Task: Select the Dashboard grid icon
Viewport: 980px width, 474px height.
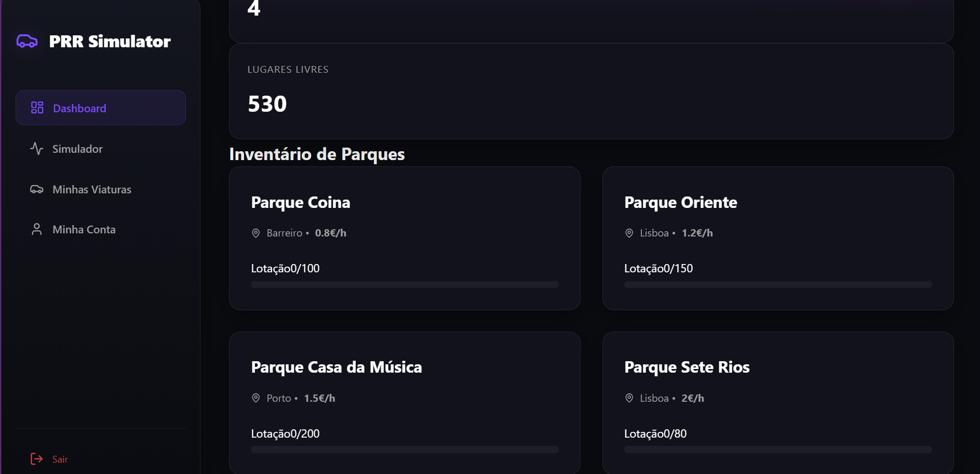Action: point(36,108)
